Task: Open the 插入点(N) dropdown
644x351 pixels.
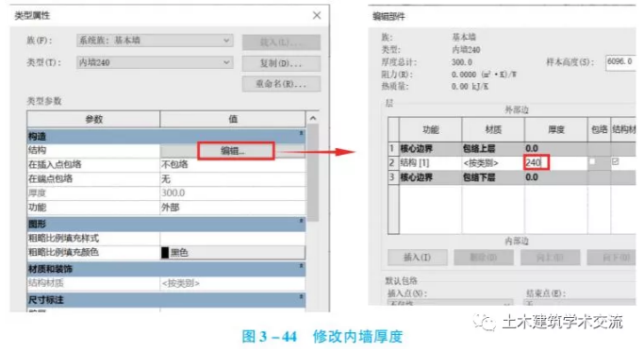Action: point(450,303)
